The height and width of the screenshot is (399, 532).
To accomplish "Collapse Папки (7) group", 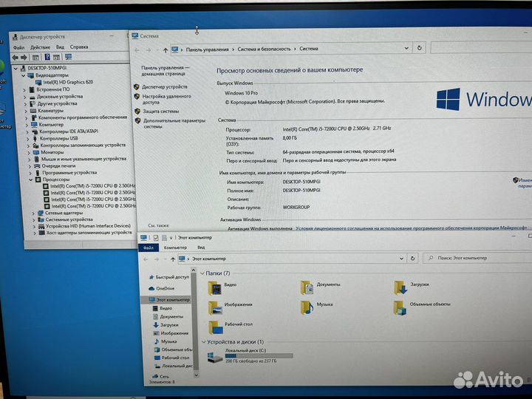I will (202, 273).
